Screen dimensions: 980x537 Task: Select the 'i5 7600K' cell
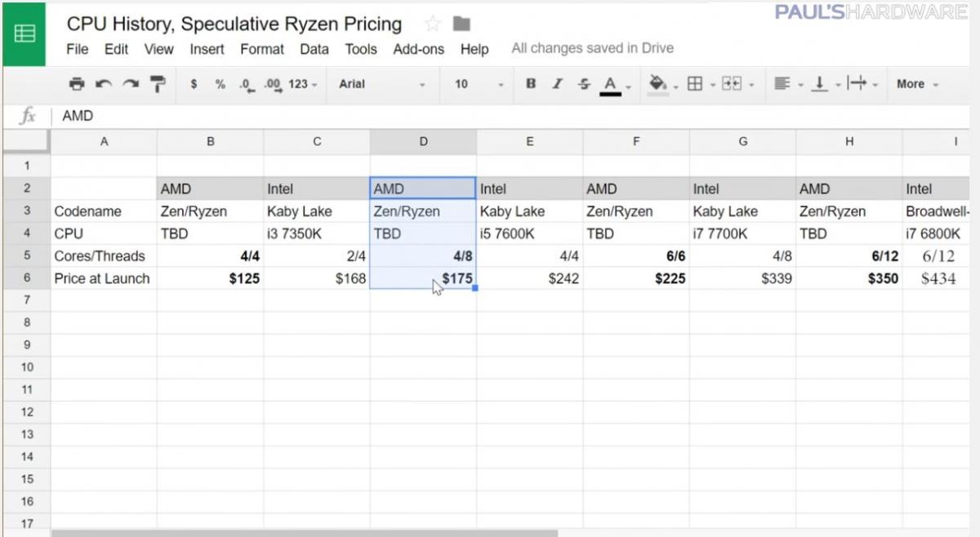(x=530, y=233)
